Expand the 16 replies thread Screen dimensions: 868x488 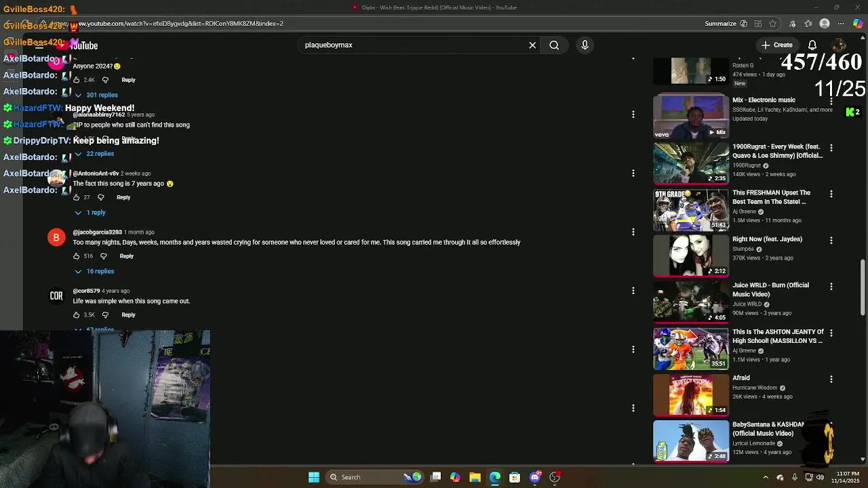click(x=94, y=271)
